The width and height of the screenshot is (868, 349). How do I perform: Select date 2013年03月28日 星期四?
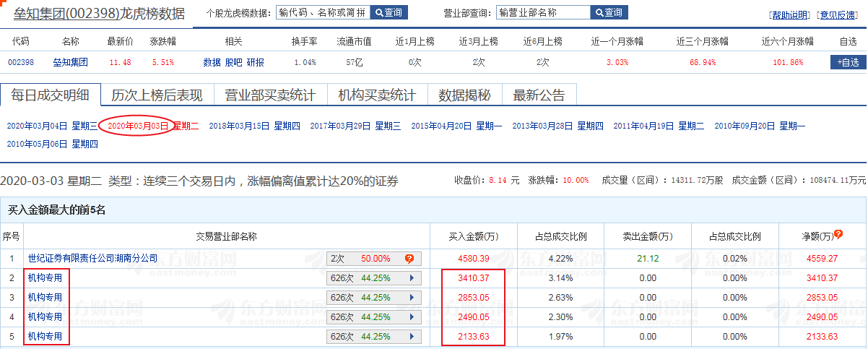[x=557, y=126]
